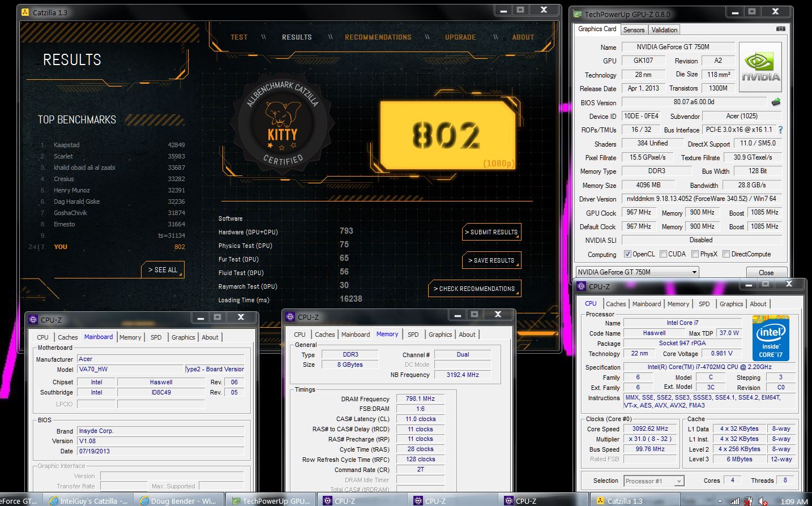This screenshot has width=812, height=506.
Task: Click the taskbar clock showing 1:09 AM
Action: pos(794,501)
